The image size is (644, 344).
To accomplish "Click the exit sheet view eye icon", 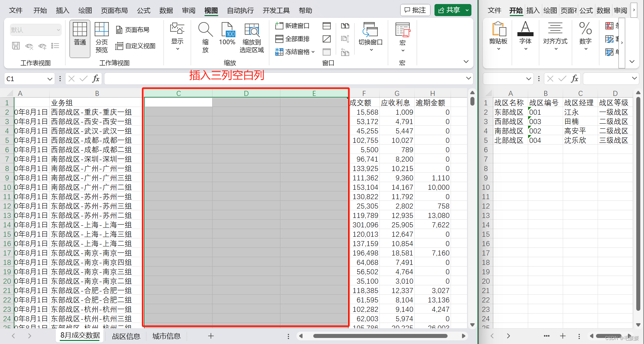I will (x=29, y=46).
